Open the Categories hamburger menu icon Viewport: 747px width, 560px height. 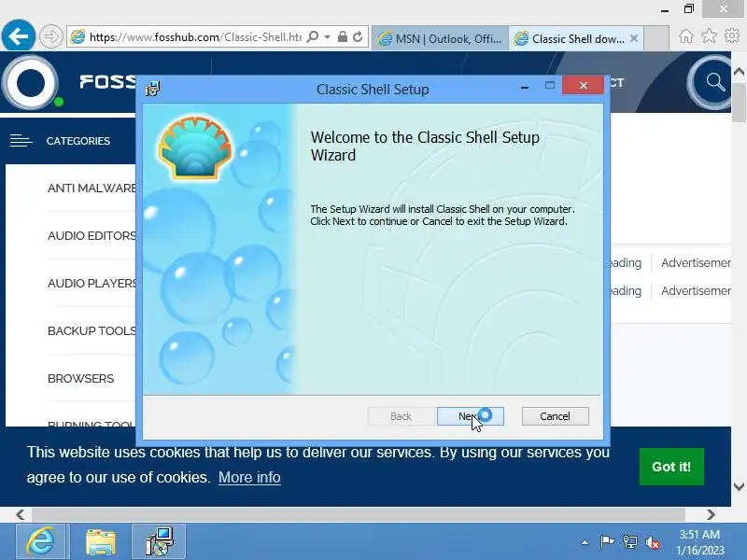pos(21,141)
